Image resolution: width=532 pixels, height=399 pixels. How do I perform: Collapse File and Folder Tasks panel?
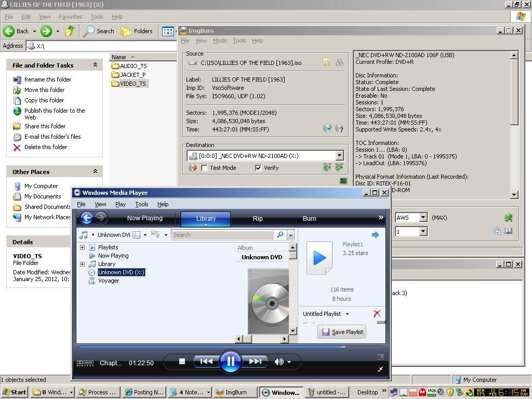tap(96, 65)
